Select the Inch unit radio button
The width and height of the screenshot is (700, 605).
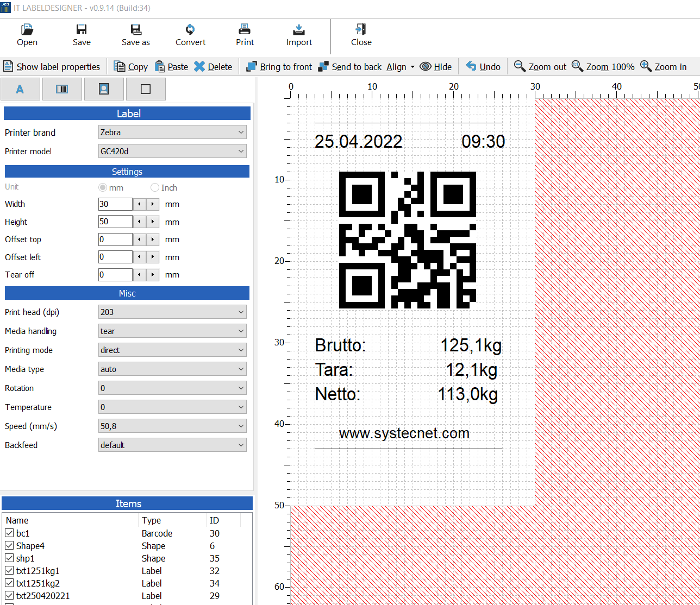[155, 187]
